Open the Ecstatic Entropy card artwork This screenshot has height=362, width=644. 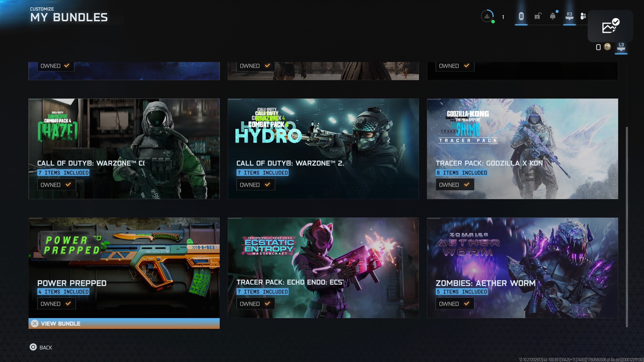323,268
